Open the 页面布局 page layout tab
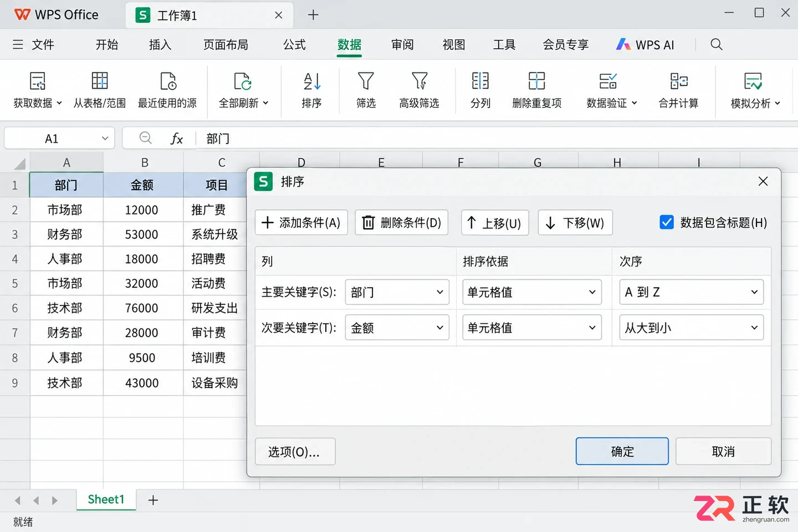This screenshot has height=532, width=798. pos(226,45)
